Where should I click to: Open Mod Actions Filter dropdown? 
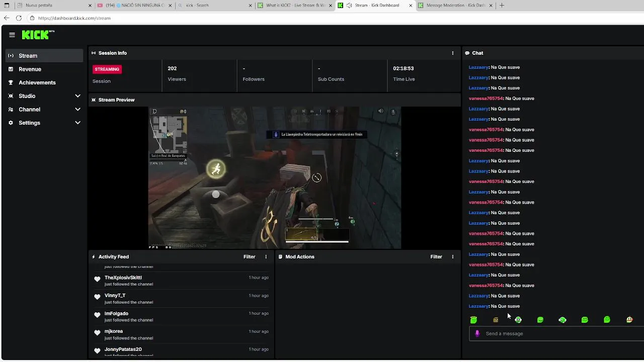click(x=436, y=257)
